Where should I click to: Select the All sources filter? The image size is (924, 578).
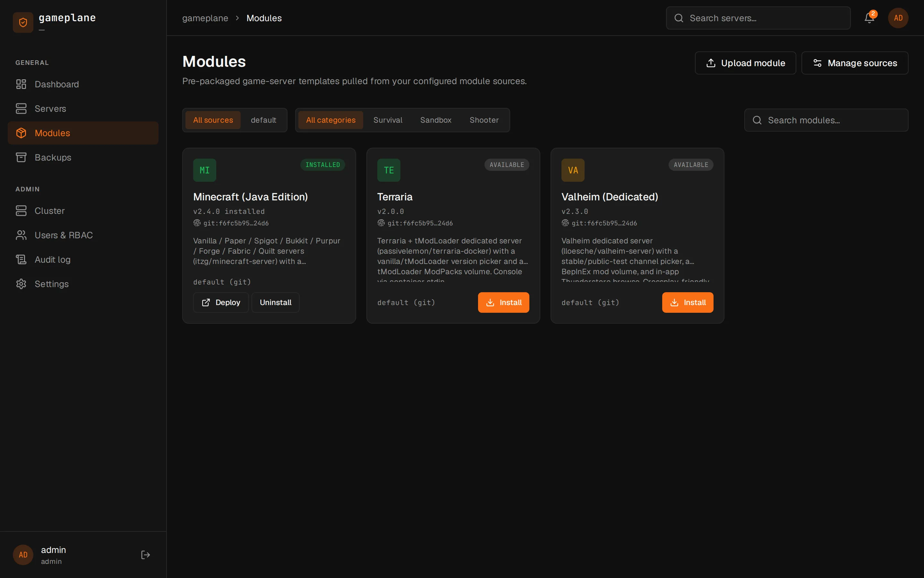tap(213, 120)
